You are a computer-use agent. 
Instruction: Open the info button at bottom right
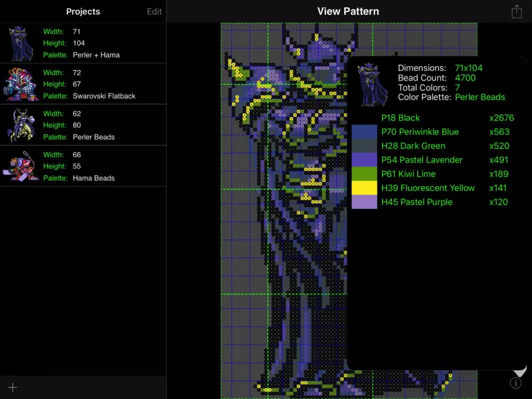point(515,383)
